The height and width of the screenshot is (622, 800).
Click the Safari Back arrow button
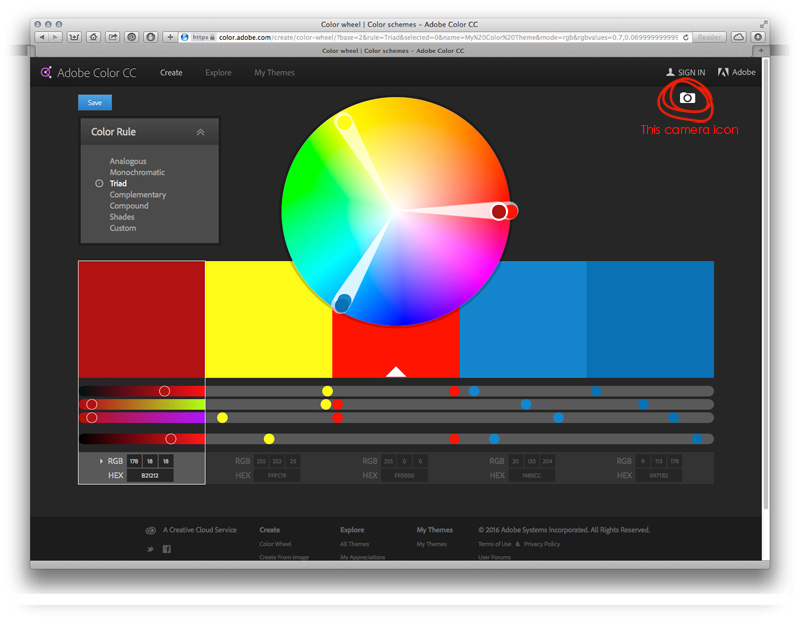point(42,37)
